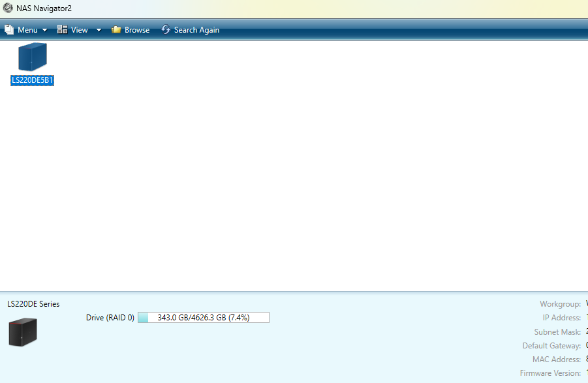Click the Workgroup label
The image size is (588, 383).
(x=560, y=304)
